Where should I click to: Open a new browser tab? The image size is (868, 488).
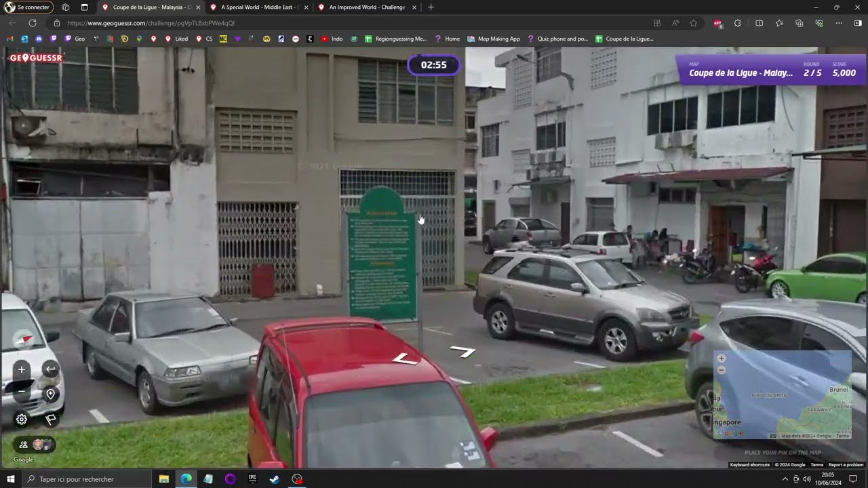pyautogui.click(x=431, y=7)
